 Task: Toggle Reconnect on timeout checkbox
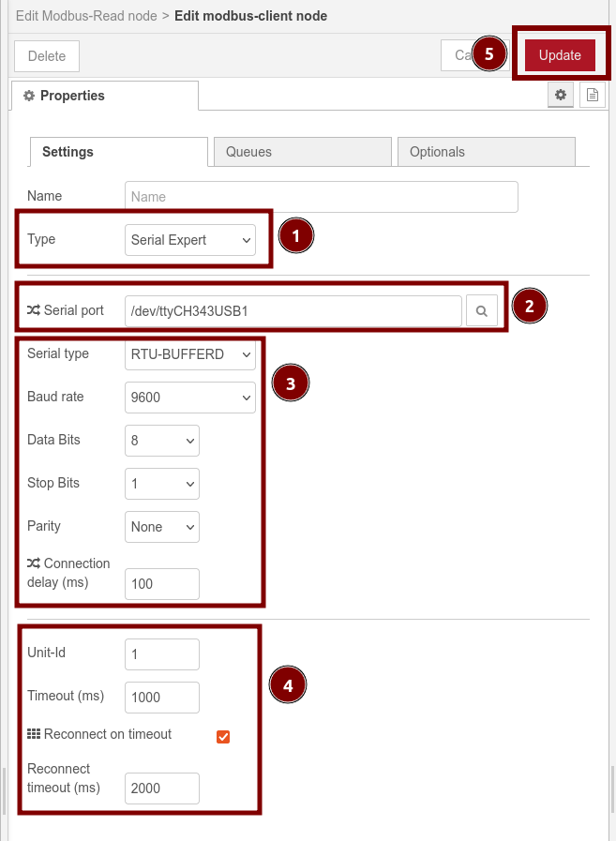pyautogui.click(x=223, y=736)
